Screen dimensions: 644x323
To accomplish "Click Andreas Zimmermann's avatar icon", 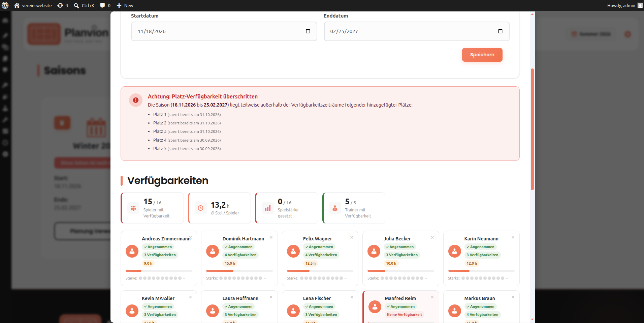I will pyautogui.click(x=132, y=251).
